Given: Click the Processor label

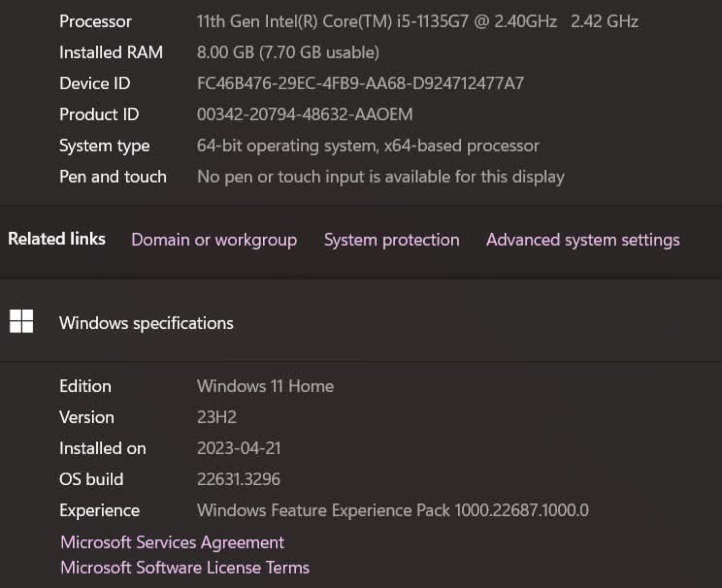Looking at the screenshot, I should [x=95, y=22].
